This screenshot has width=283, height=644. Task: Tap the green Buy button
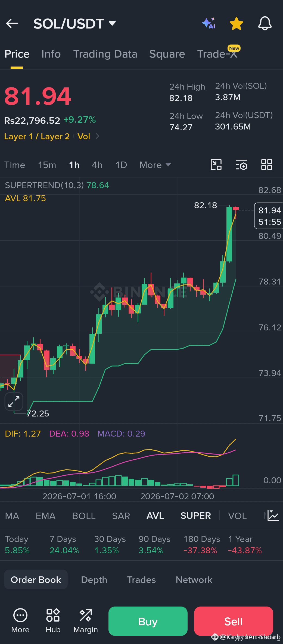pyautogui.click(x=148, y=621)
